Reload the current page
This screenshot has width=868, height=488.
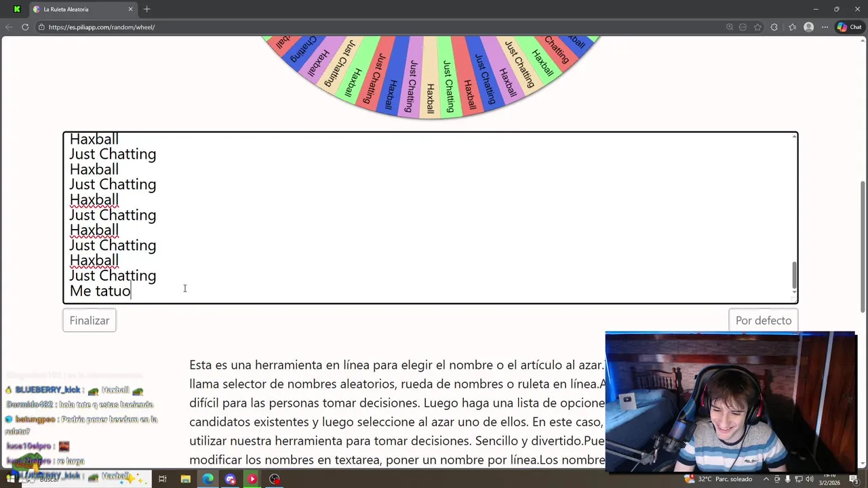[x=25, y=27]
